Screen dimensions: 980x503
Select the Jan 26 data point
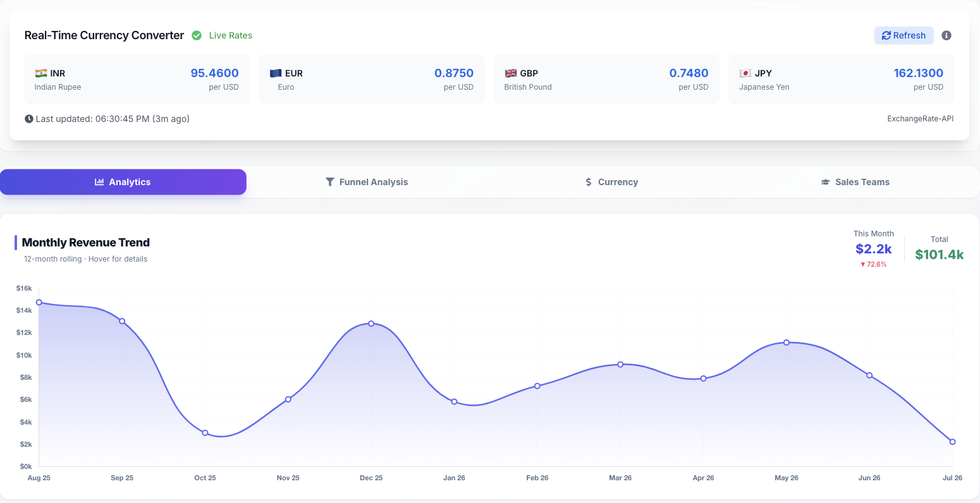click(x=454, y=402)
